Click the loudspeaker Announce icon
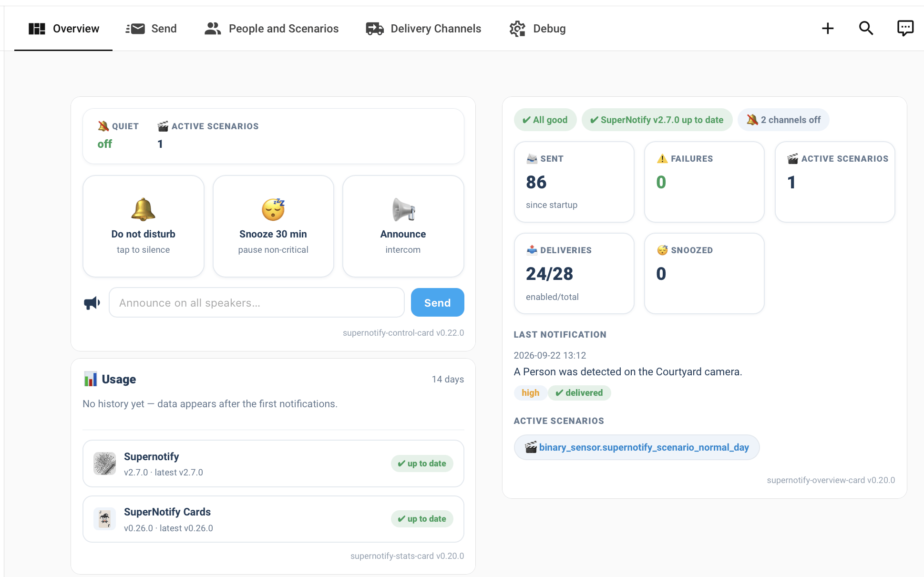Viewport: 924px width, 577px height. coord(403,209)
